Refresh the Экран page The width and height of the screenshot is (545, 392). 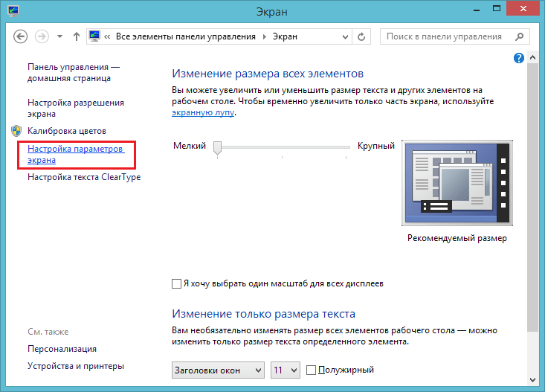click(361, 36)
